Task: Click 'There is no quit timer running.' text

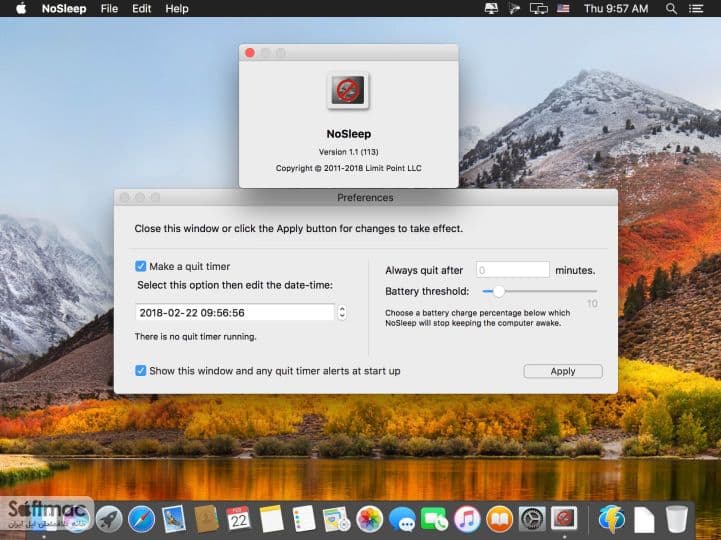Action: 195,337
